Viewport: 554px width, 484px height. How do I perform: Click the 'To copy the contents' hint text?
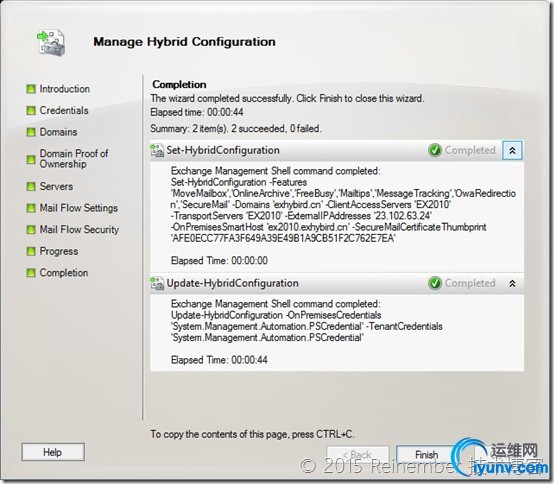pyautogui.click(x=252, y=434)
